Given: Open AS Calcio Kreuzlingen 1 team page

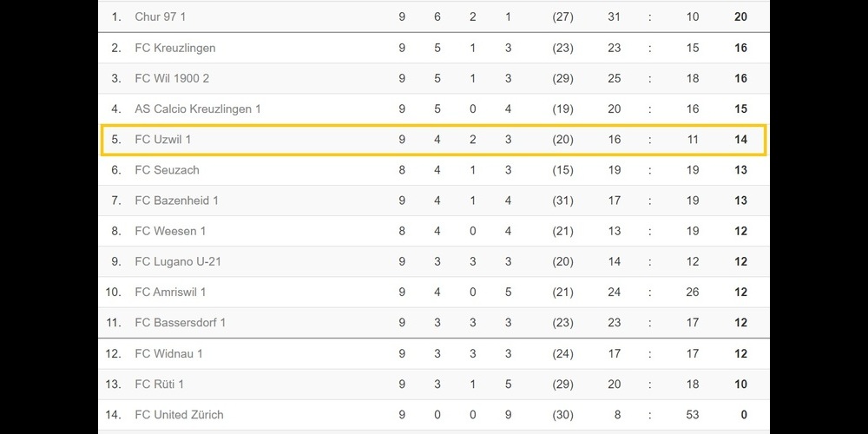Looking at the screenshot, I should pos(198,108).
